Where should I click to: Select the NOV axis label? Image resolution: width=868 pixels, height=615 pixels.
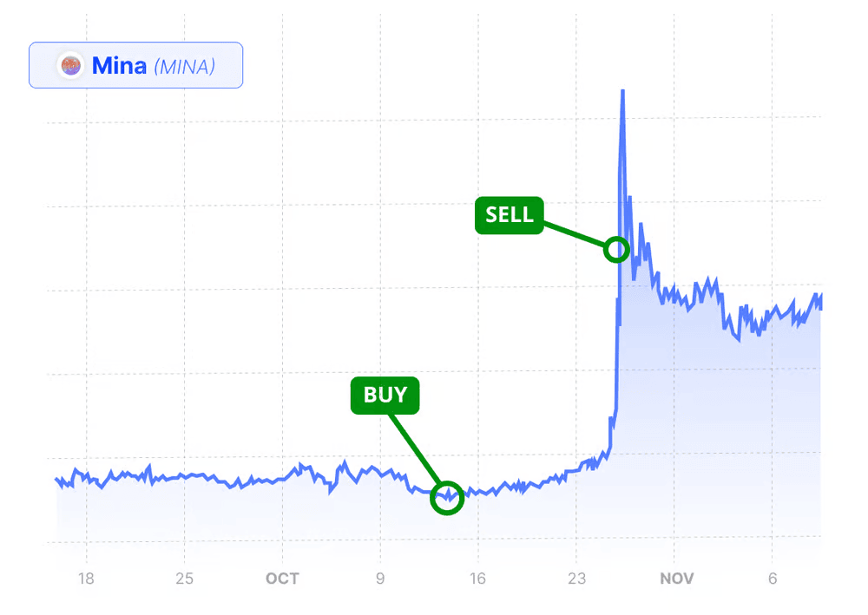676,579
